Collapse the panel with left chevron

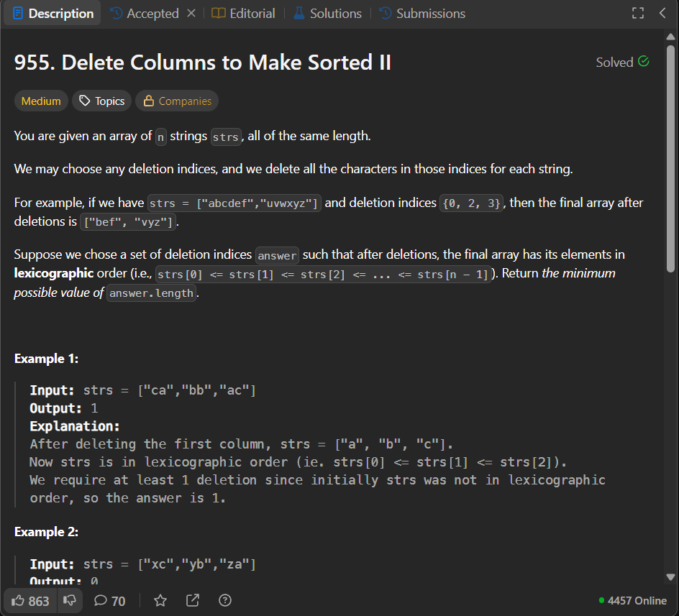[x=662, y=12]
